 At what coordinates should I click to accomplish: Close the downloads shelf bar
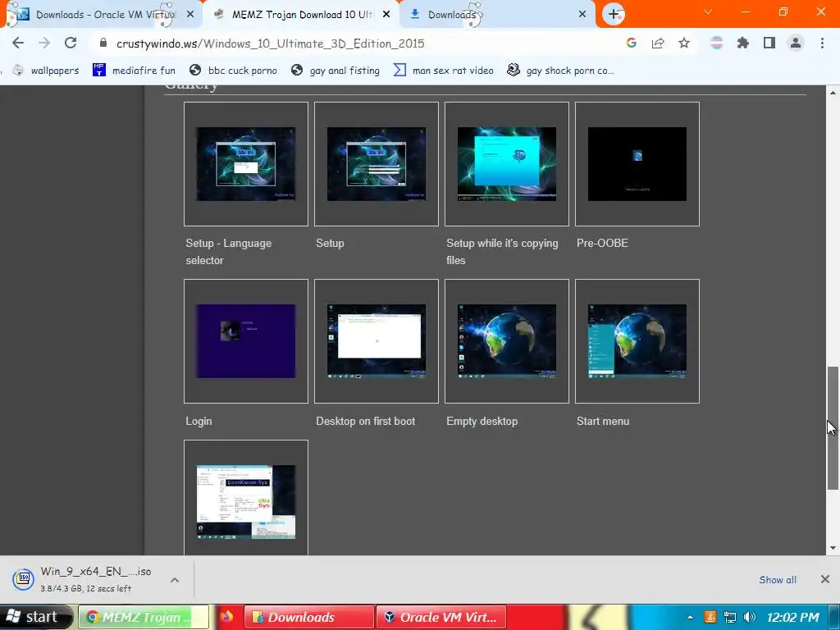825,579
